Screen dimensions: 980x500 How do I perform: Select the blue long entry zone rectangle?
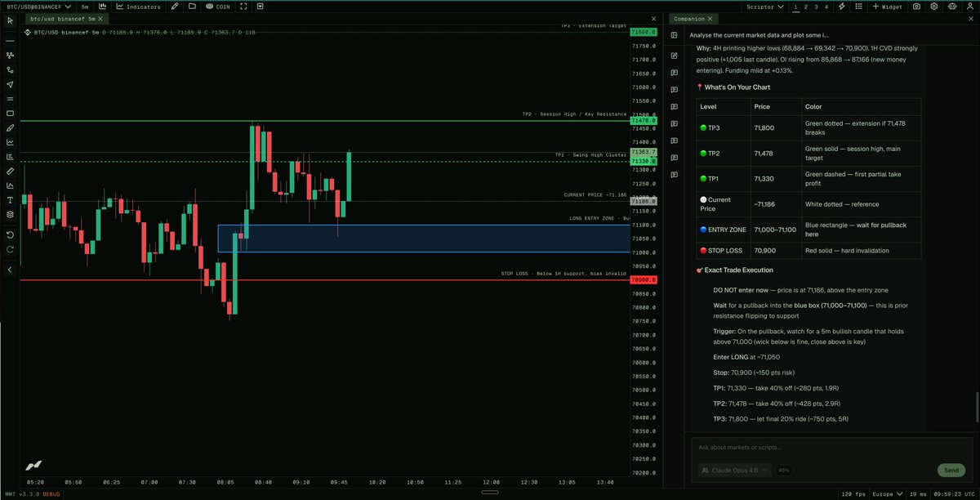[423, 239]
